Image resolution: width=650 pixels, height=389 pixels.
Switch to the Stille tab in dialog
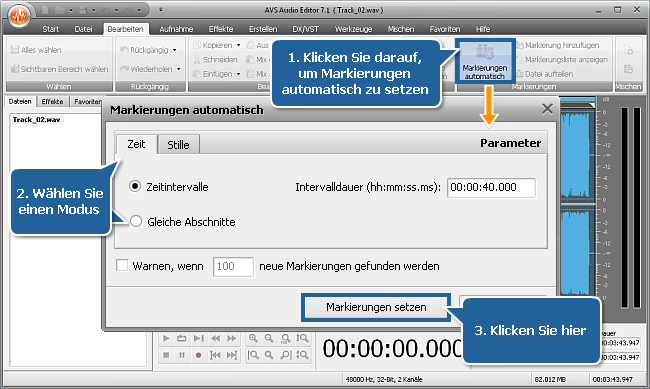tap(178, 145)
